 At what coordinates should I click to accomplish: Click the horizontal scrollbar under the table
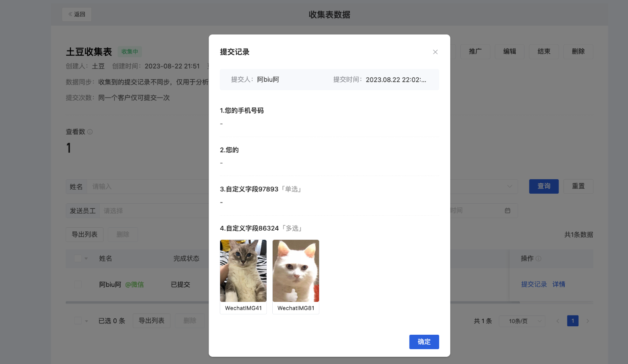[x=293, y=302]
